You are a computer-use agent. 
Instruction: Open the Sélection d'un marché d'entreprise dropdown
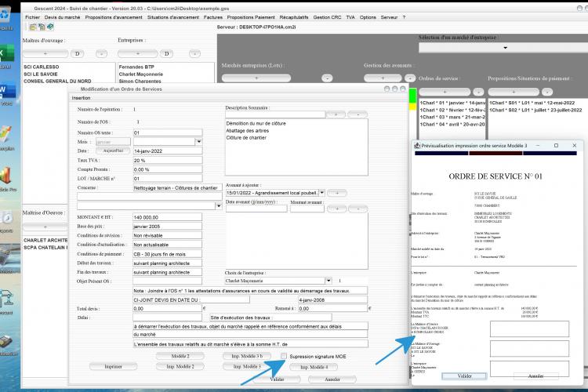pyautogui.click(x=505, y=48)
